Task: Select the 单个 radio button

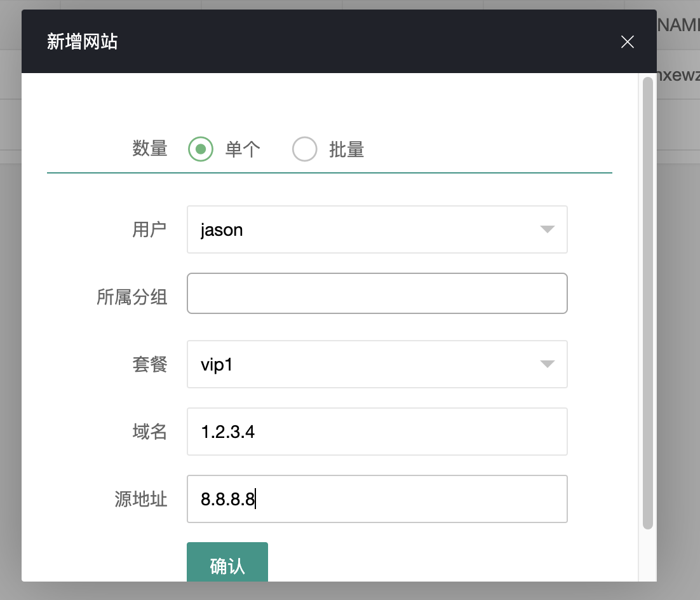Action: coord(201,149)
